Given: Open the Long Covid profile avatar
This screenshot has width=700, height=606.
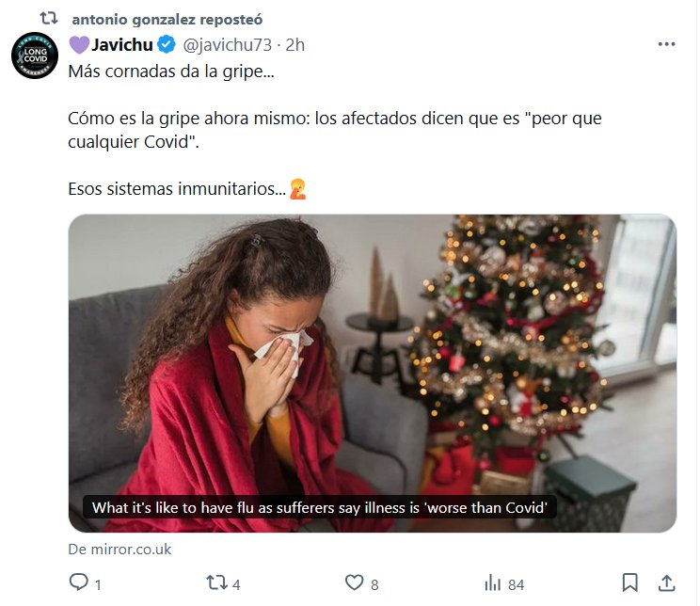Looking at the screenshot, I should tap(35, 56).
